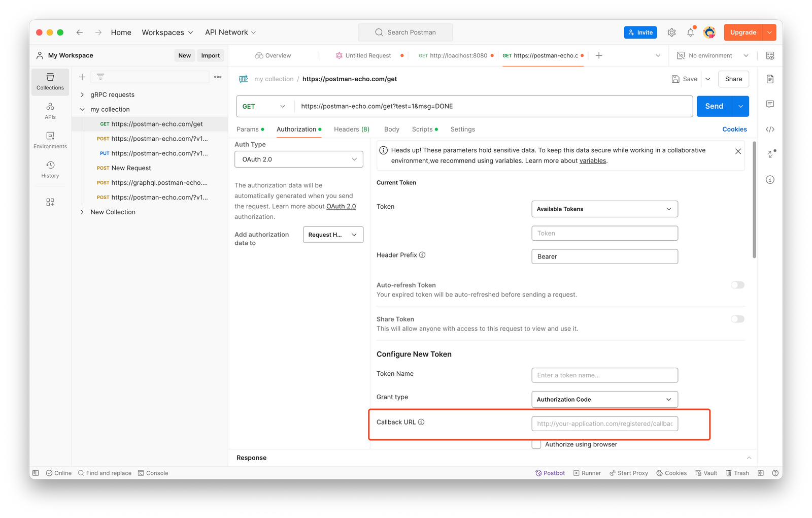Screen dimensions: 812x518
Task: Click the settings gear icon
Action: [671, 33]
